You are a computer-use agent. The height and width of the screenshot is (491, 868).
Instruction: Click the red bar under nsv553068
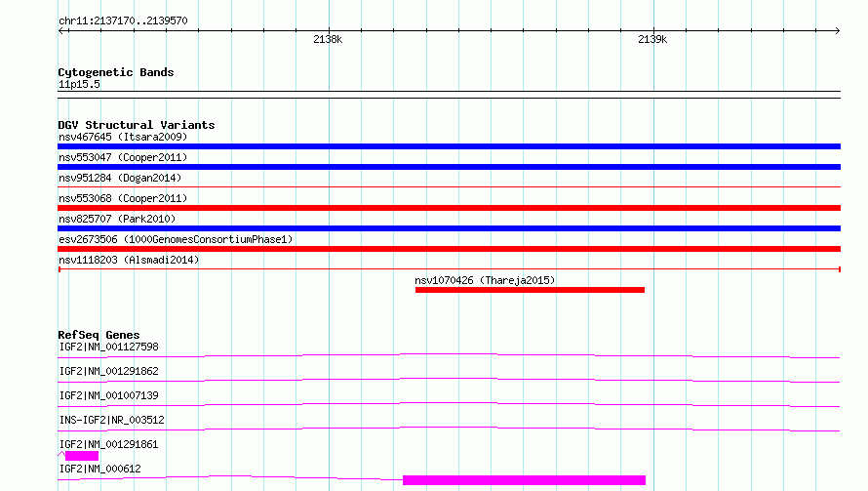449,208
